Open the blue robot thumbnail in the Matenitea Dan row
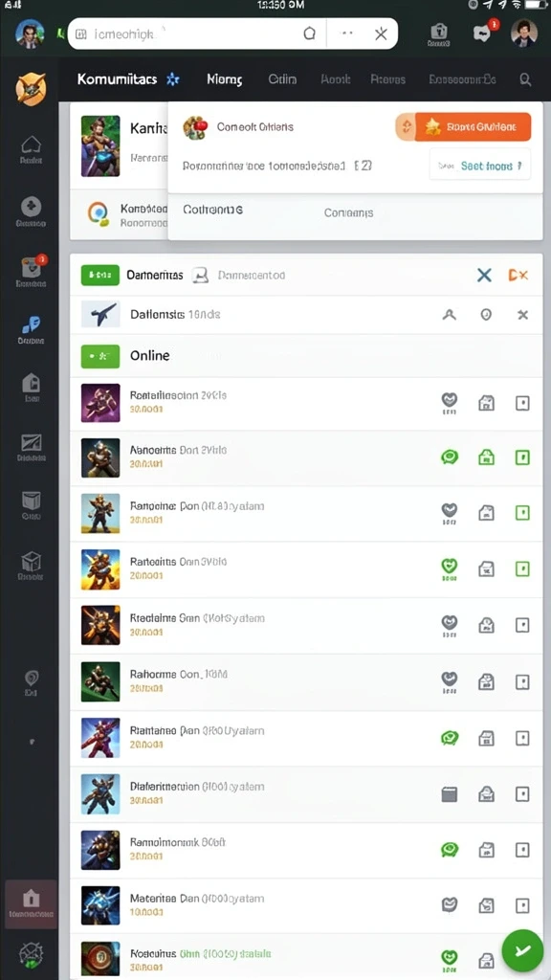Image resolution: width=551 pixels, height=980 pixels. (99, 905)
